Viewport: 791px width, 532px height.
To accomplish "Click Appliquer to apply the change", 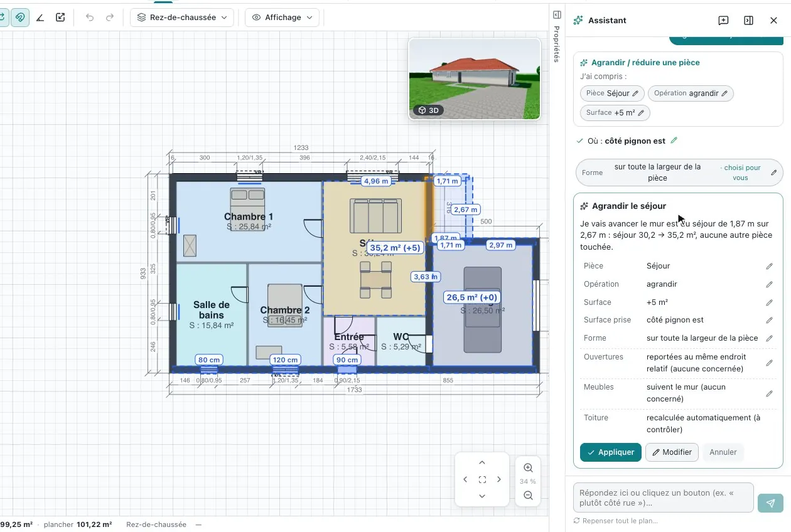I will 611,452.
